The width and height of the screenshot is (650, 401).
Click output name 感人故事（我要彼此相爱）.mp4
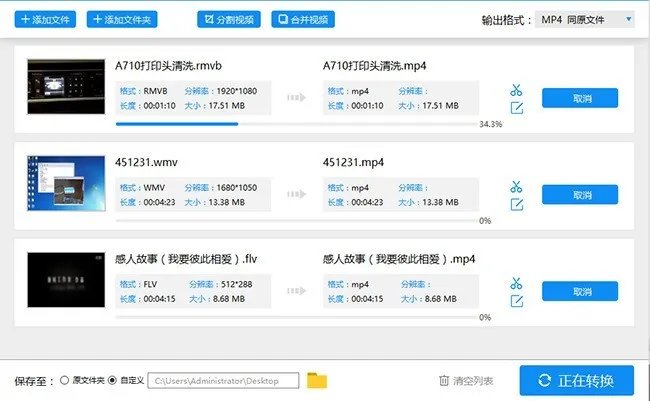pyautogui.click(x=399, y=259)
